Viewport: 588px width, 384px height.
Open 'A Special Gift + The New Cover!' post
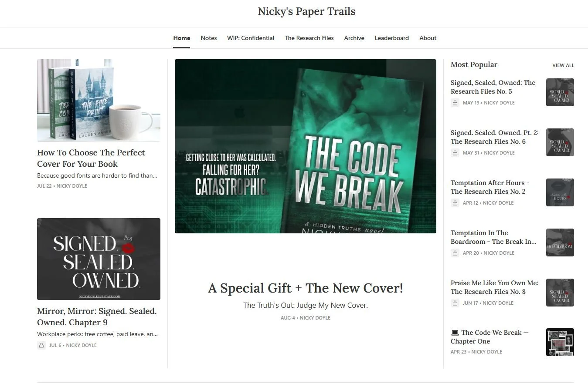point(306,288)
